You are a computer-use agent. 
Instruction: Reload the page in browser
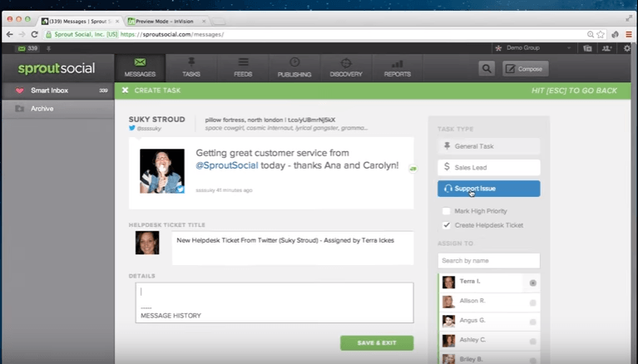35,35
